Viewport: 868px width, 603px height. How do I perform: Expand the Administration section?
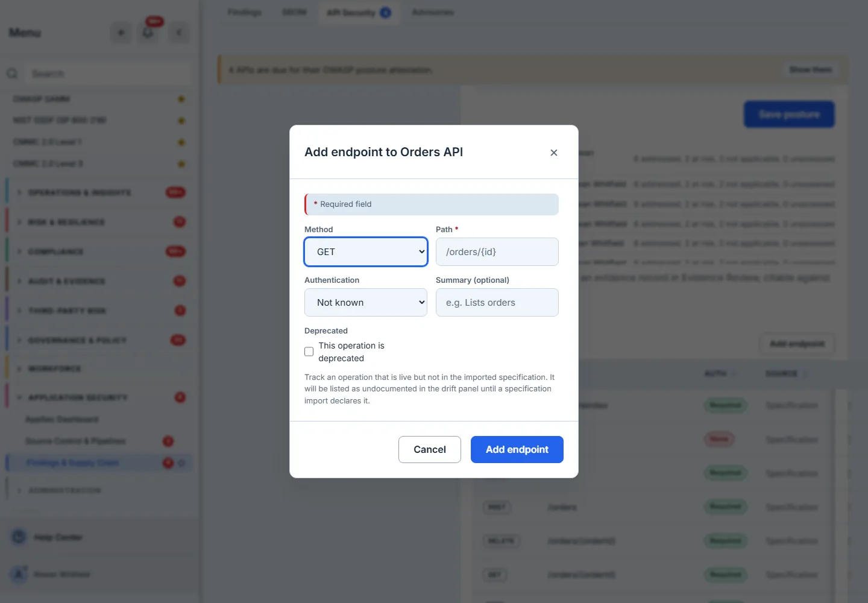point(99,490)
